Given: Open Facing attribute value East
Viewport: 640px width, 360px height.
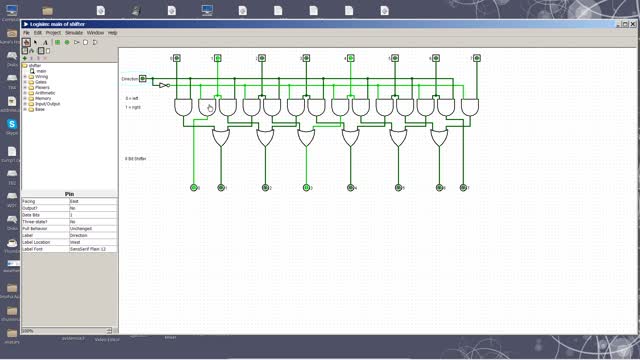Looking at the screenshot, I should pyautogui.click(x=93, y=201).
